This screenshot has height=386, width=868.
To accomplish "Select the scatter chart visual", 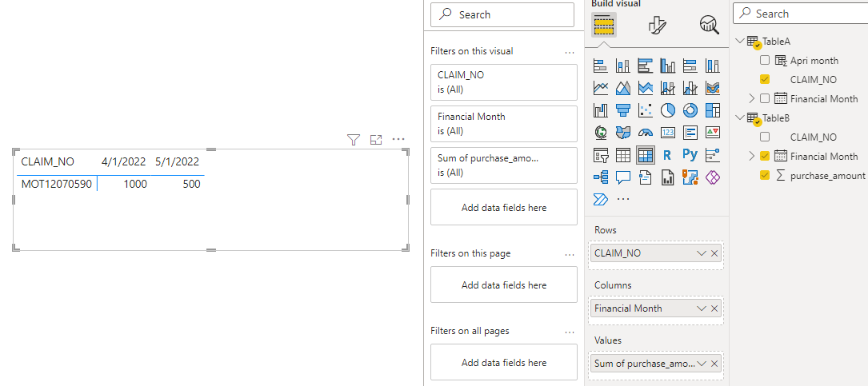I will tap(646, 110).
